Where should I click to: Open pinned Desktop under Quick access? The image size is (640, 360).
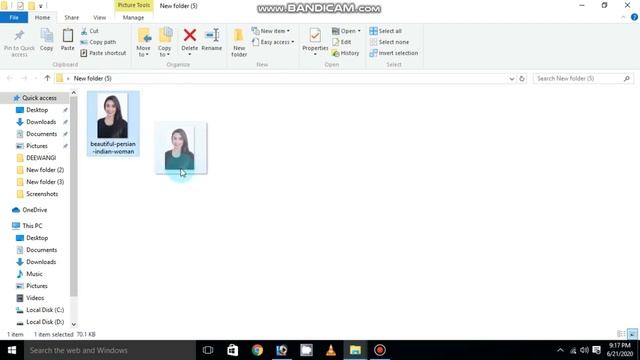37,110
